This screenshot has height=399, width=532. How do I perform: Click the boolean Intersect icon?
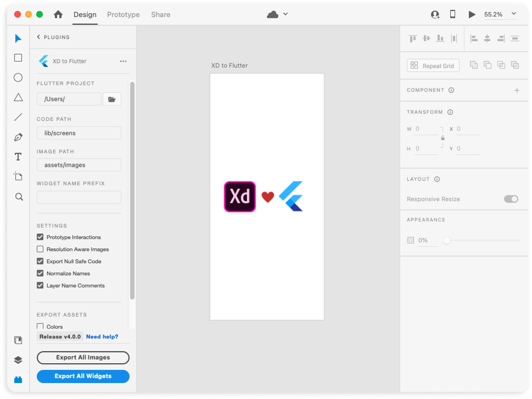[501, 65]
